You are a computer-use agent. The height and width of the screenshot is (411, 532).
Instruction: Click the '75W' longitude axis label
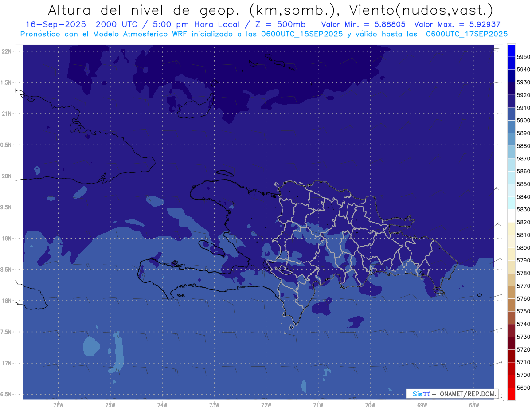pyautogui.click(x=110, y=404)
